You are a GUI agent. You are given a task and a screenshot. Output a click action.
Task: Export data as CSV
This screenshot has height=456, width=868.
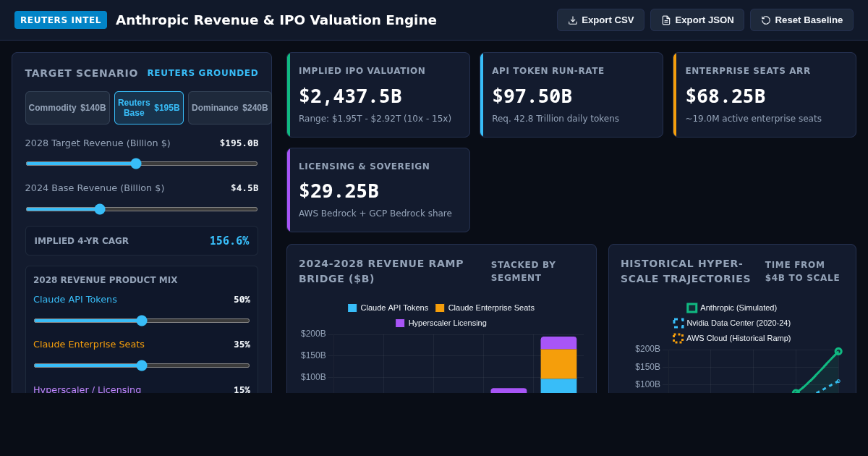click(600, 20)
